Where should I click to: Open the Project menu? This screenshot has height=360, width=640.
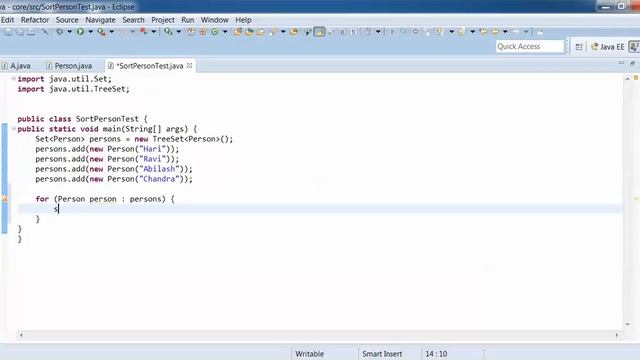(162, 20)
